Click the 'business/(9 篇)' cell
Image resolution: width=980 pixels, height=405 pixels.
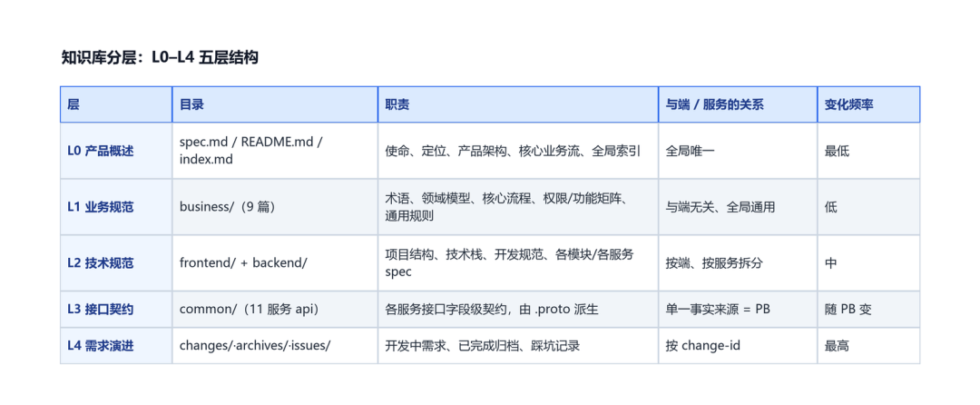coord(275,208)
